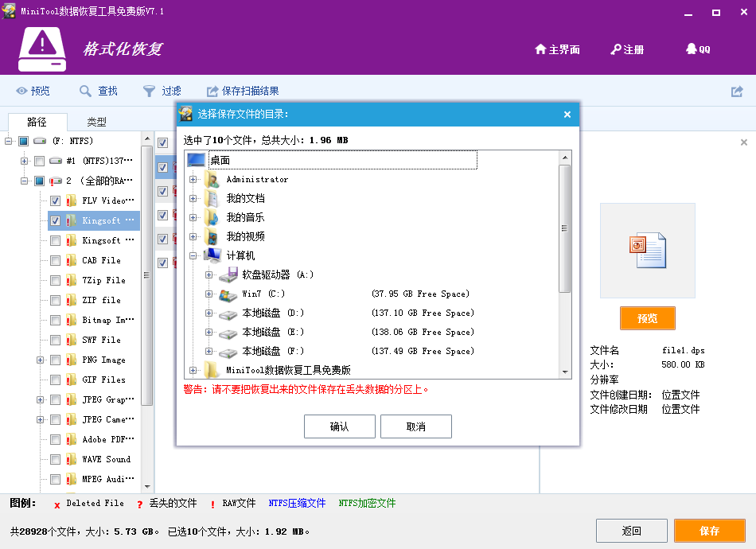Click Save Scan Results export icon
The image size is (756, 549).
[x=212, y=91]
